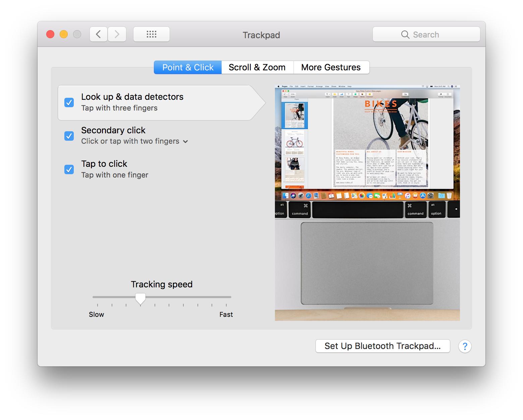
Task: Click the 'Tap with three fingers' text
Action: point(119,108)
